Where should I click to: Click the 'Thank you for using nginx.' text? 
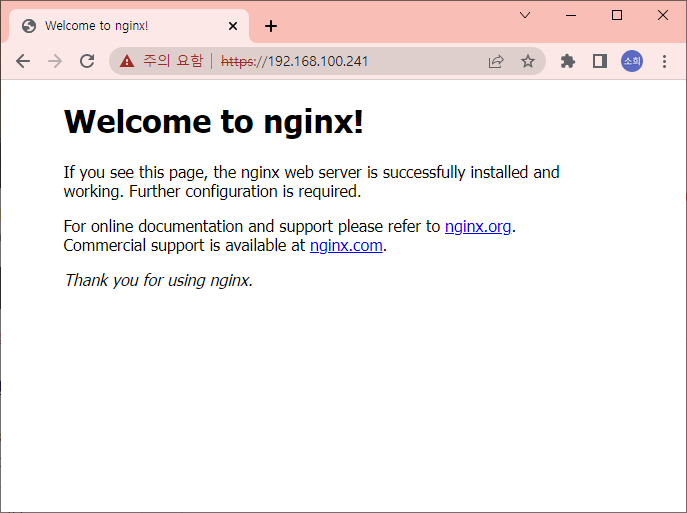[x=158, y=280]
